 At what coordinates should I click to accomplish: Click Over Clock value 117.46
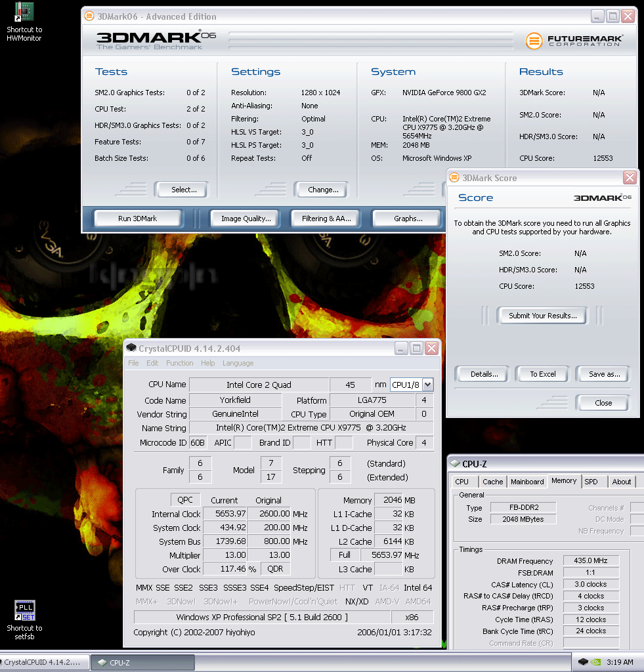tap(225, 569)
